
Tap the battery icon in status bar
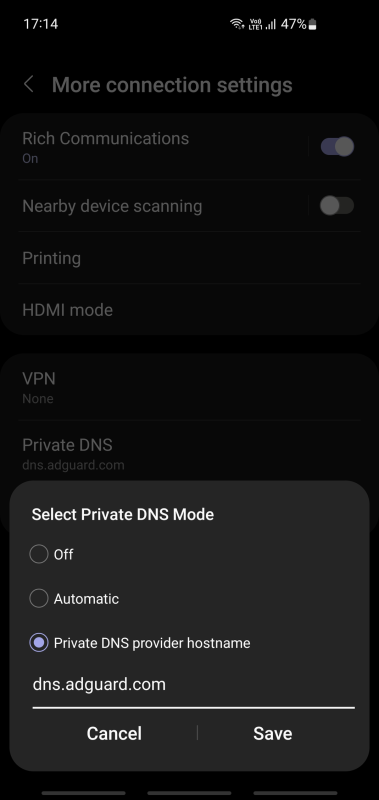point(313,24)
